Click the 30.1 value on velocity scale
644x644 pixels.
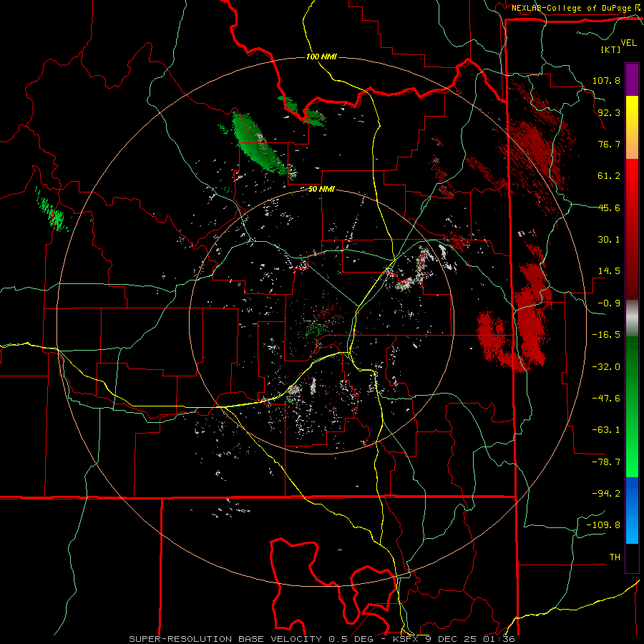[x=609, y=240]
